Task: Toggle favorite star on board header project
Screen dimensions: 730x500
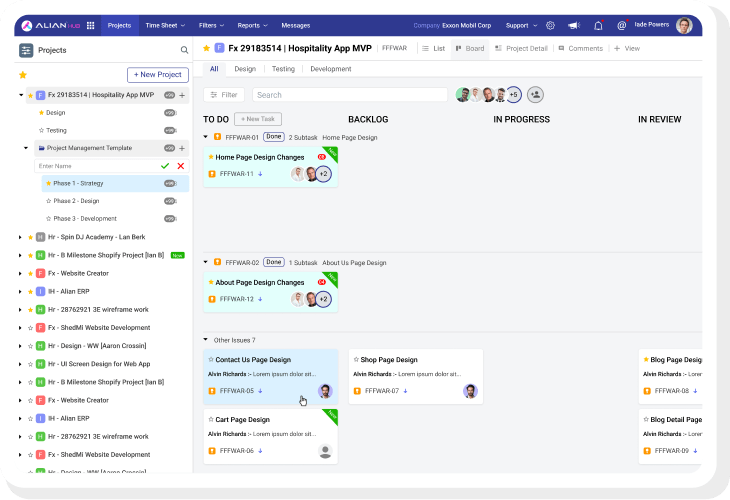Action: pyautogui.click(x=207, y=48)
